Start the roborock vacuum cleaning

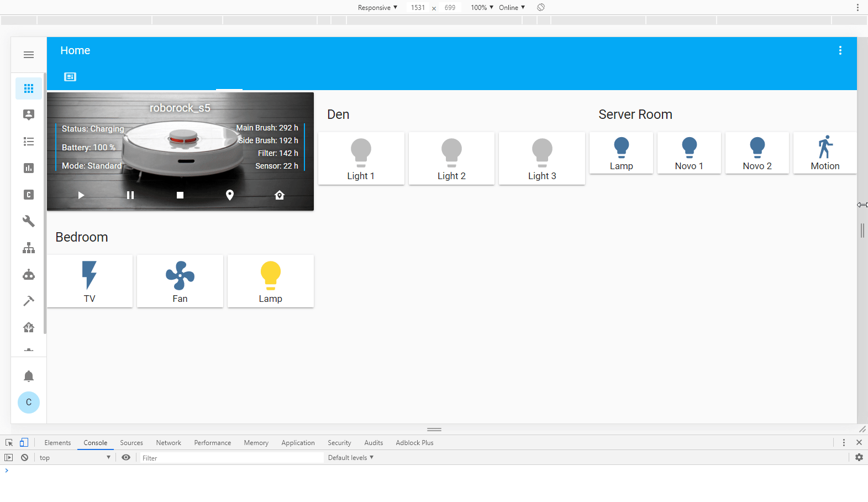[81, 195]
